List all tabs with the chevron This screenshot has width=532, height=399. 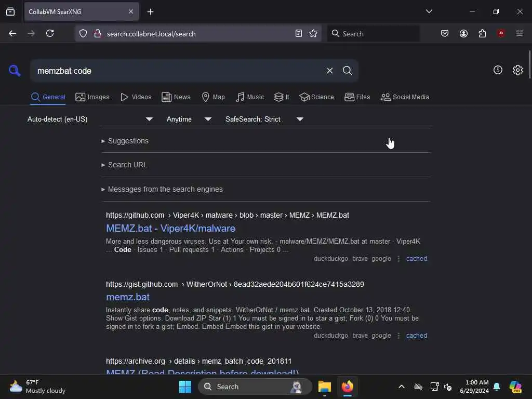coord(429,11)
